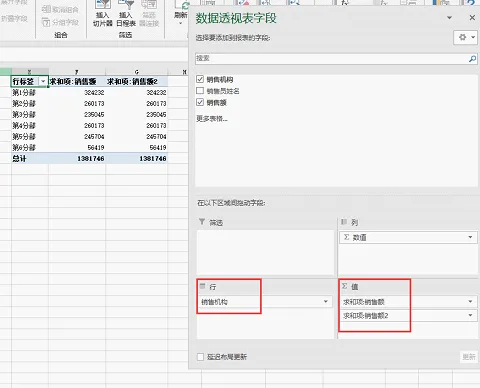Viewport: 480px width, 388px height.
Task: Select the 求和项:销售额2 header cell in column G
Action: click(x=137, y=81)
